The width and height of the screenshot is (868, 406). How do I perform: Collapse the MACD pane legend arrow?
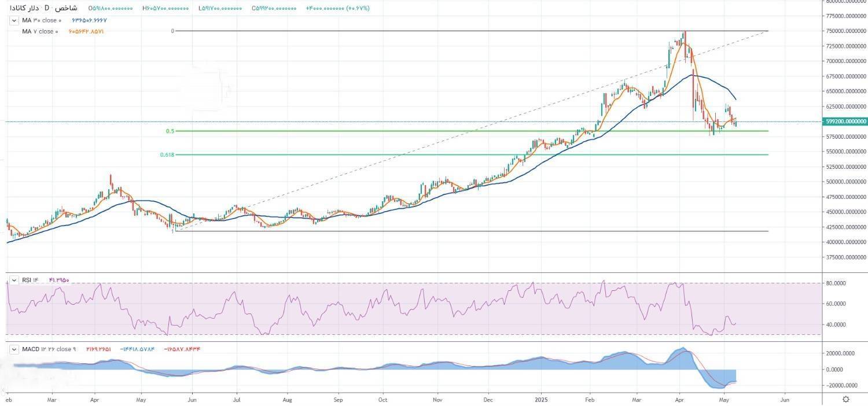[13, 349]
